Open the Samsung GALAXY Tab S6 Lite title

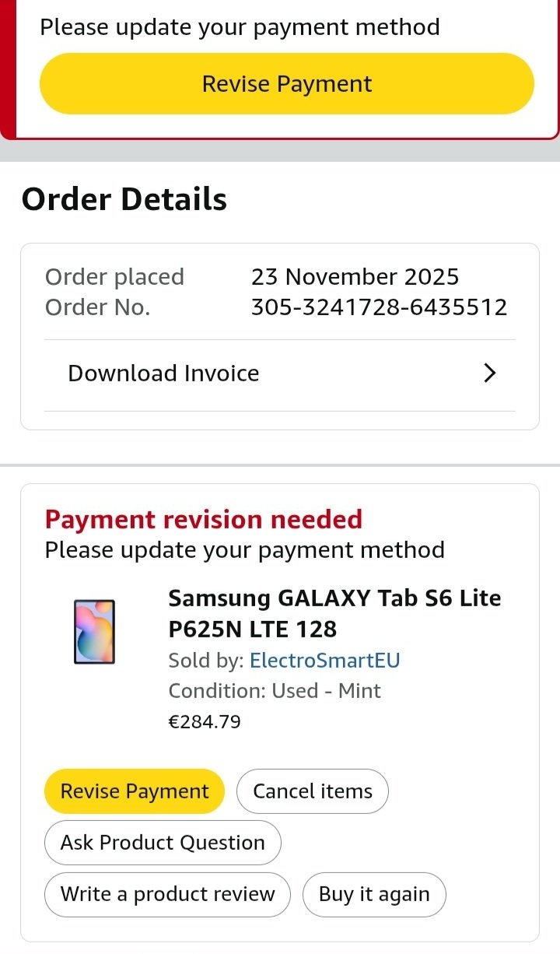[334, 613]
